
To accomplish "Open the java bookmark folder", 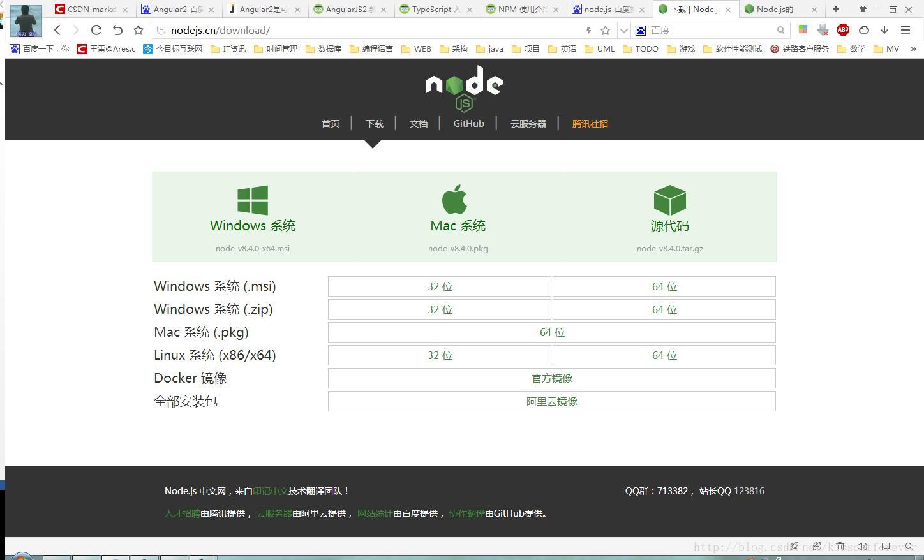I will pyautogui.click(x=490, y=48).
